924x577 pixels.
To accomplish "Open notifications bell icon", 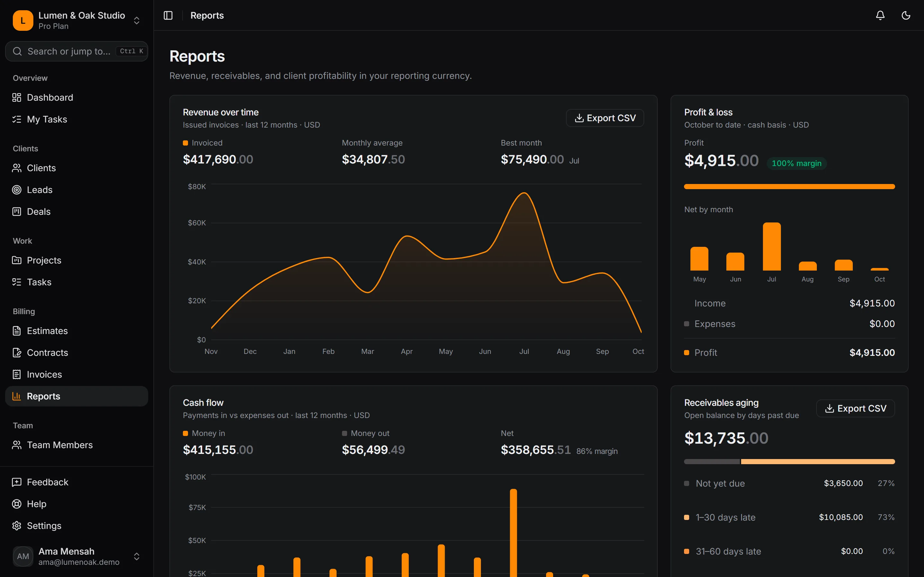I will coord(880,15).
